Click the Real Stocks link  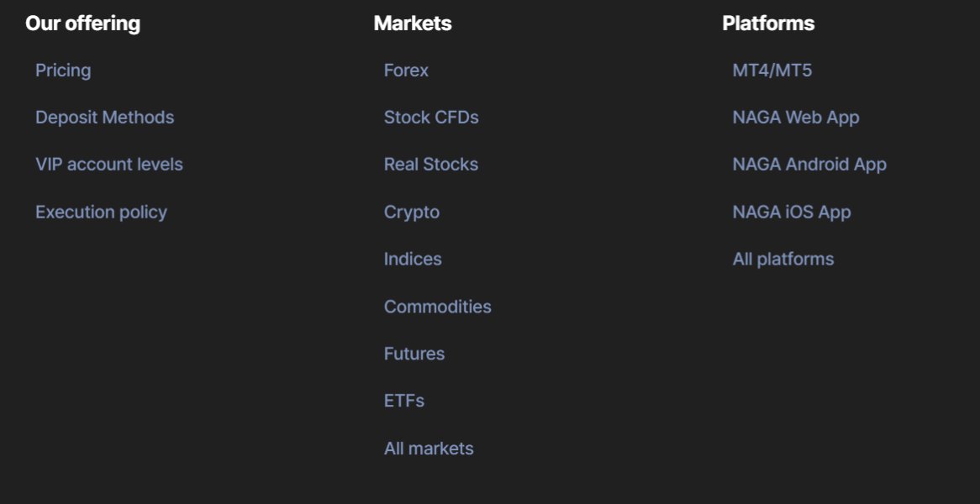coord(430,165)
